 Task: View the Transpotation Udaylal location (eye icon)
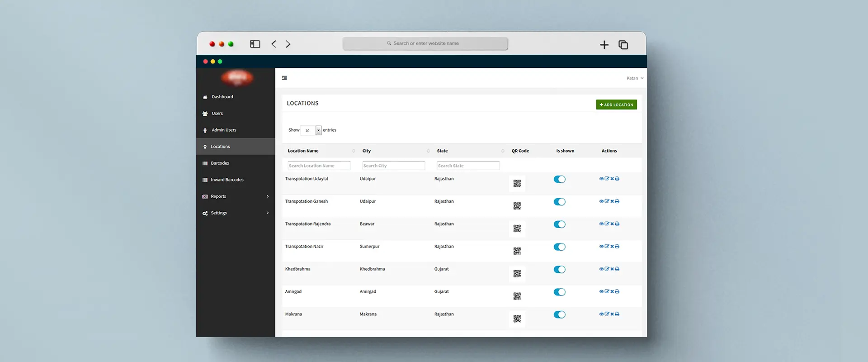601,179
